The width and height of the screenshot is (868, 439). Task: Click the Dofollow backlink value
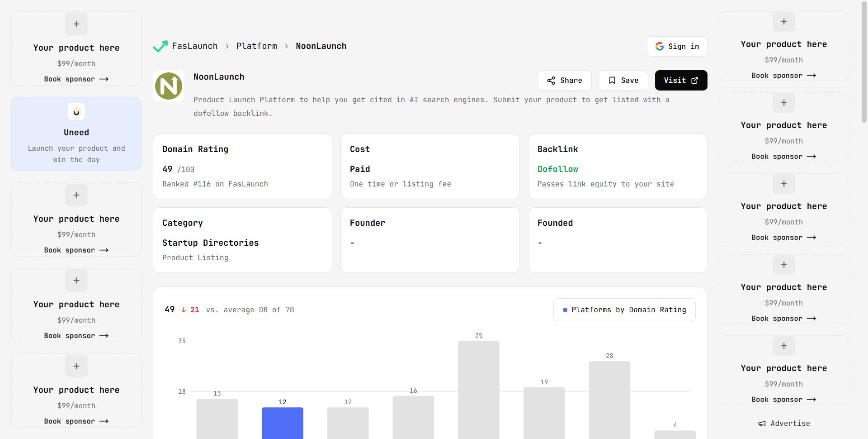pos(558,169)
